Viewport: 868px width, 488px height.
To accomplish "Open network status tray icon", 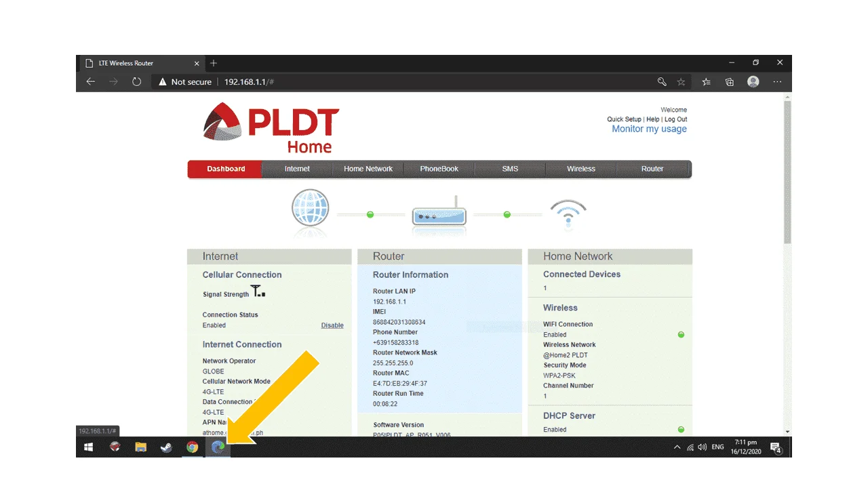I will click(x=690, y=447).
